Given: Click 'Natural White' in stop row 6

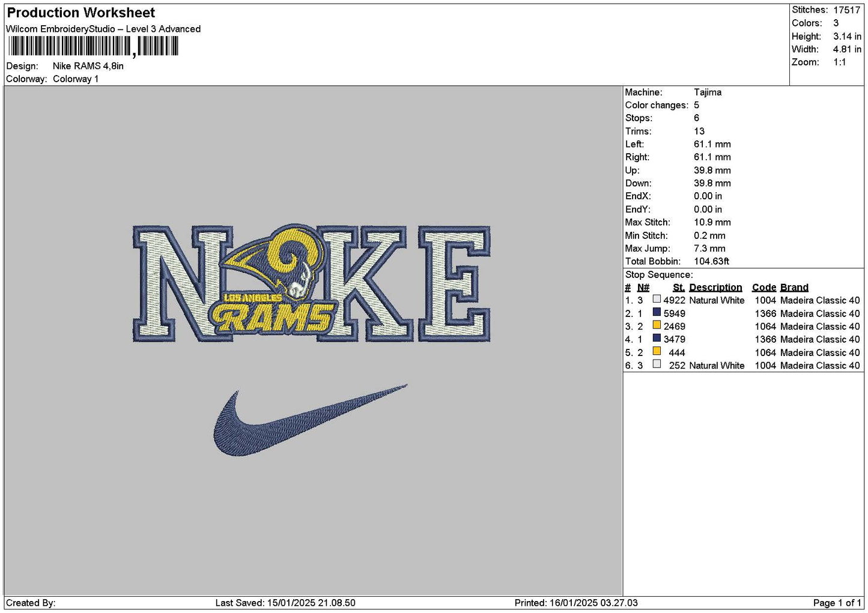Looking at the screenshot, I should 717,365.
